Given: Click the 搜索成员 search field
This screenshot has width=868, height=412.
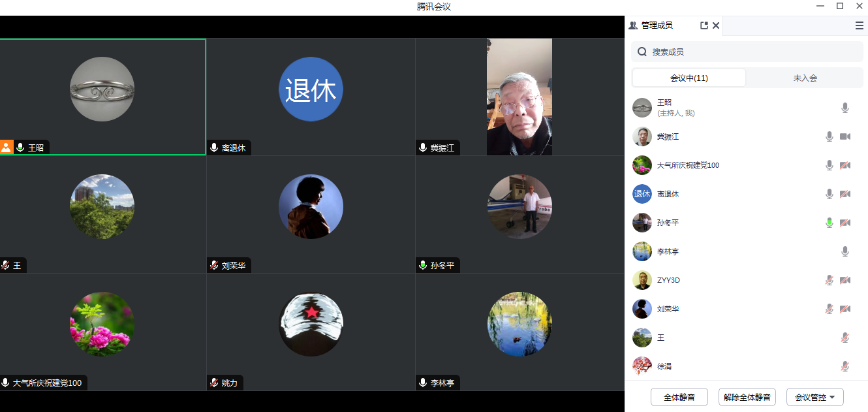Looking at the screenshot, I should click(751, 52).
